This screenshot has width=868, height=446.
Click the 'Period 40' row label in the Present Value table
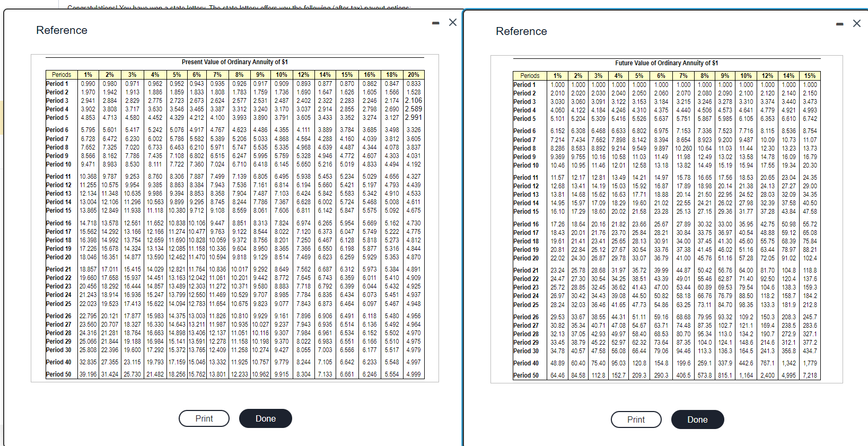(x=58, y=362)
